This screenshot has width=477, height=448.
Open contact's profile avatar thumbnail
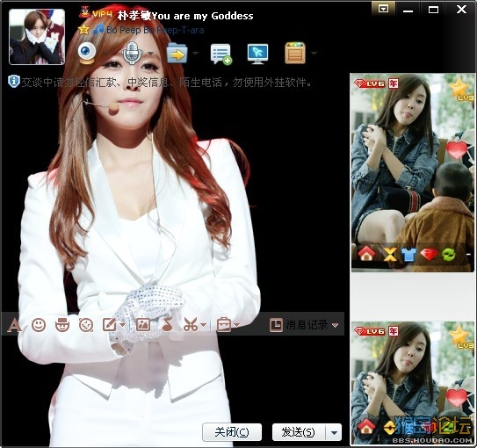[x=37, y=37]
